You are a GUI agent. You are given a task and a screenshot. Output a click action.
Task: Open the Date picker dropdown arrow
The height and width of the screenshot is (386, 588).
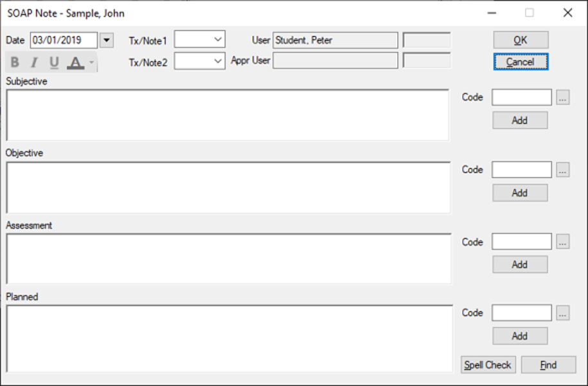point(107,41)
